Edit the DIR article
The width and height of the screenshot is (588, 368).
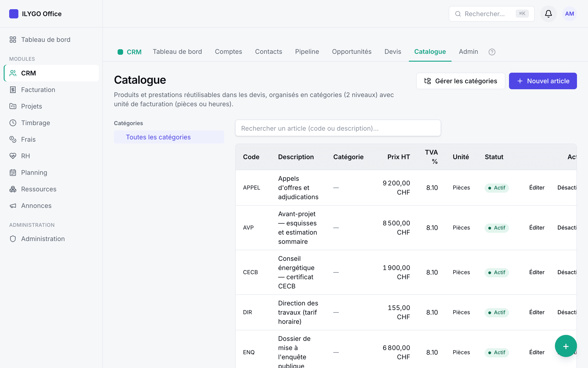(x=537, y=312)
